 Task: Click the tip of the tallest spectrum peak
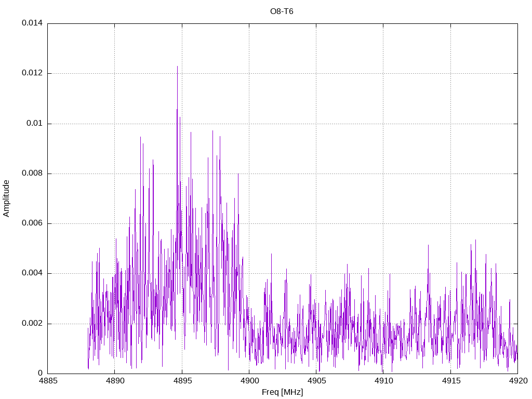tap(177, 66)
